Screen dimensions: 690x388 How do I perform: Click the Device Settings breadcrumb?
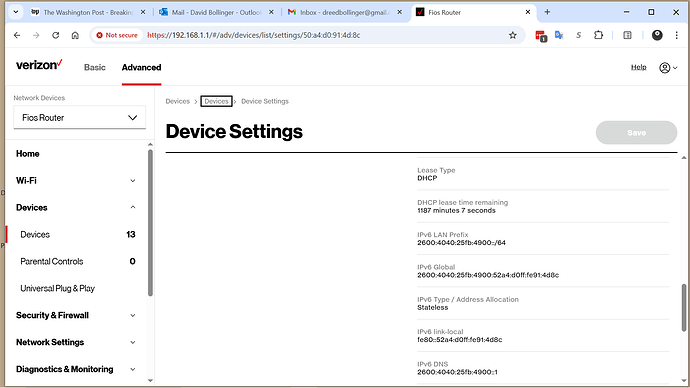(265, 101)
